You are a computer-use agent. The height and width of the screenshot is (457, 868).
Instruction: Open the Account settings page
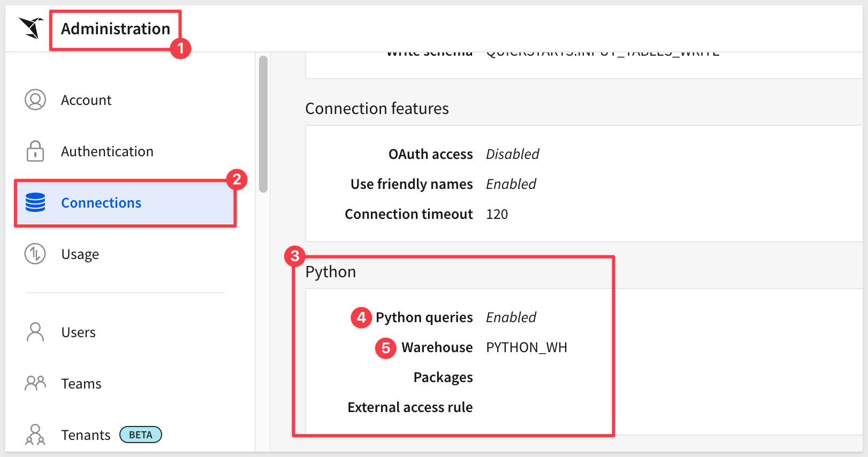(86, 100)
